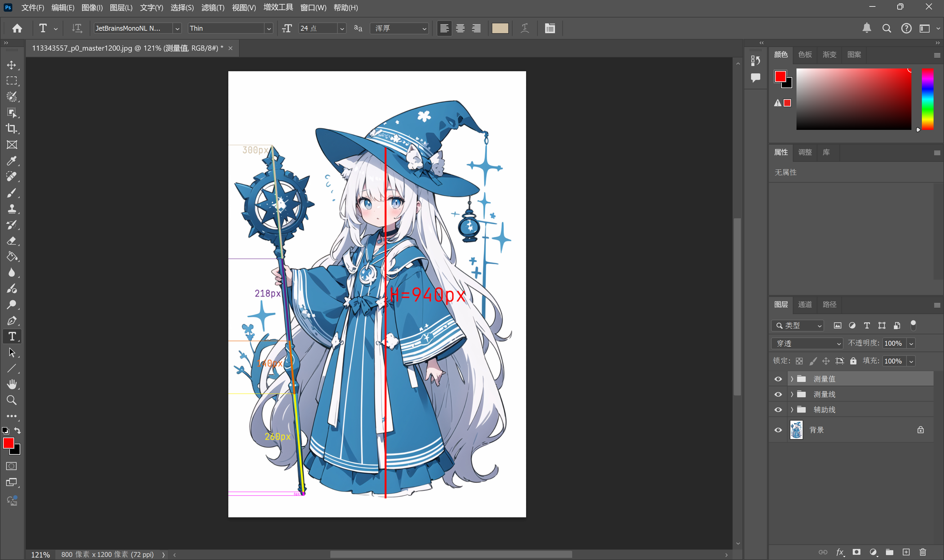This screenshot has height=560, width=944.
Task: Open the font style Thin dropdown
Action: pos(269,28)
